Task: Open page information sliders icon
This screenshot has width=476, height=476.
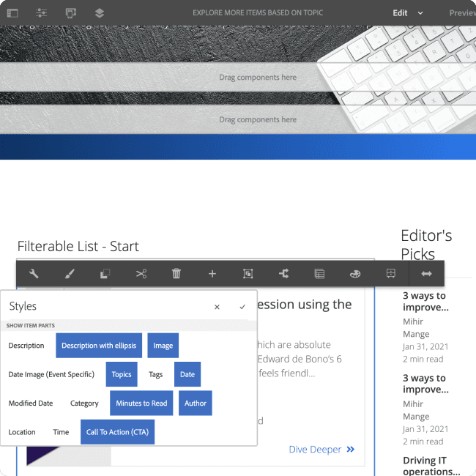Action: pos(41,13)
